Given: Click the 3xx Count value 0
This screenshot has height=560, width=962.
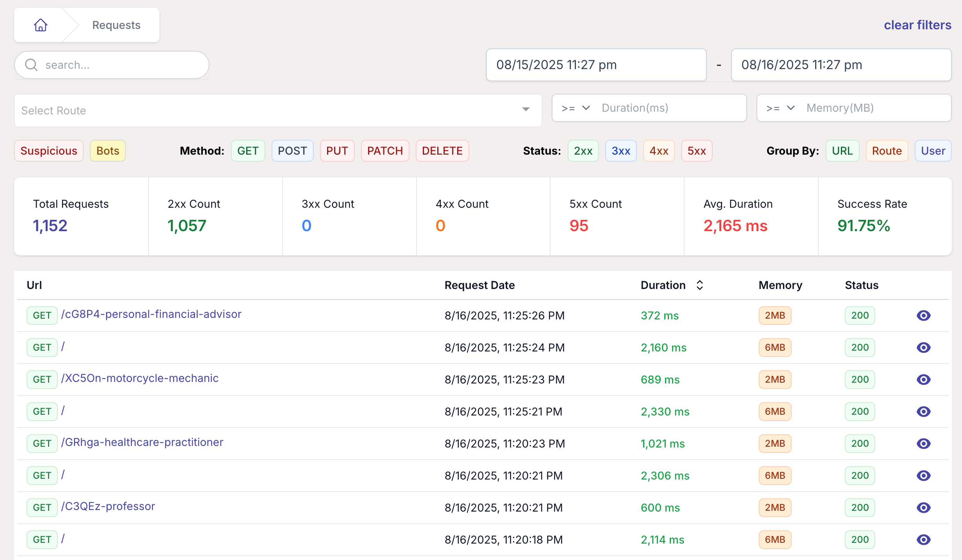Looking at the screenshot, I should pos(306,226).
